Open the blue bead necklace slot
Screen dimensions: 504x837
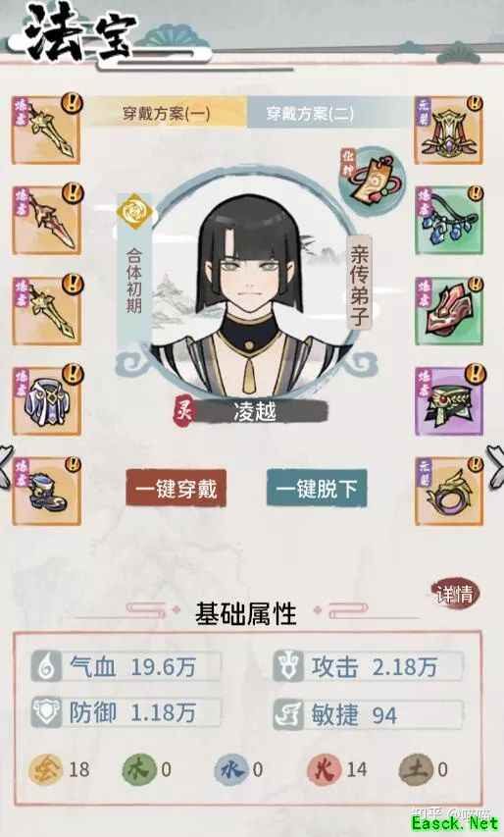[449, 220]
